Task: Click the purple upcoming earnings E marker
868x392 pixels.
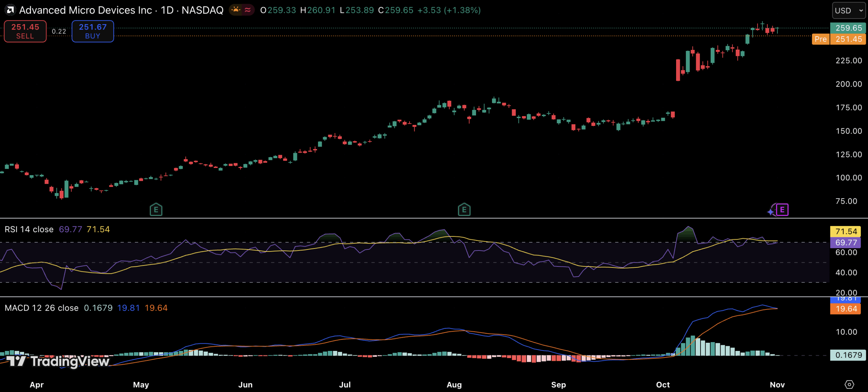Action: 782,210
